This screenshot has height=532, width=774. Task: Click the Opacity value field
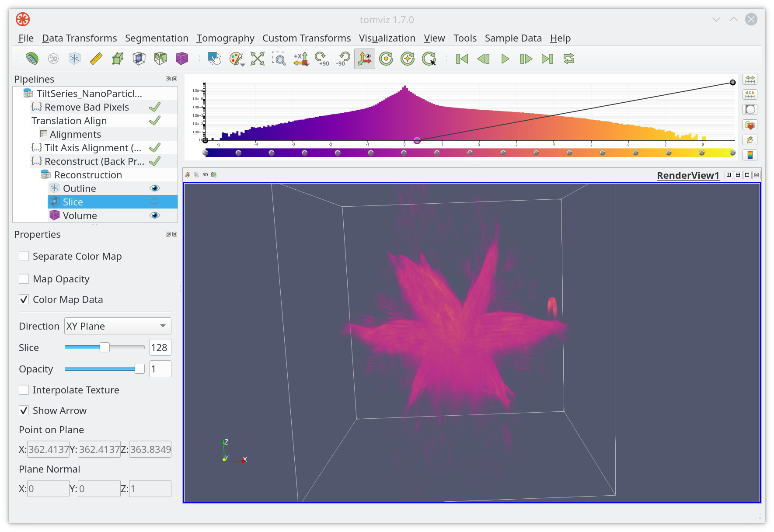pos(160,369)
